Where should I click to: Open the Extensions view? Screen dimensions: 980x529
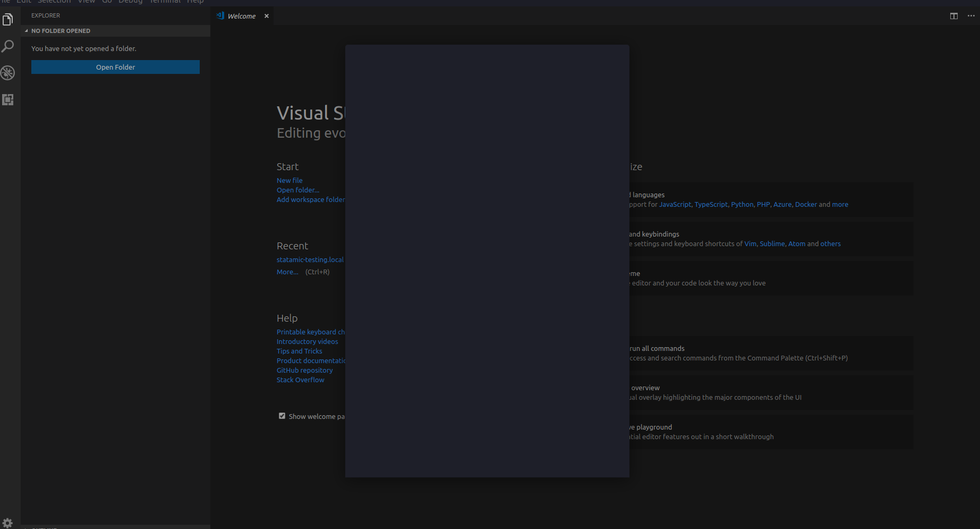(8, 99)
